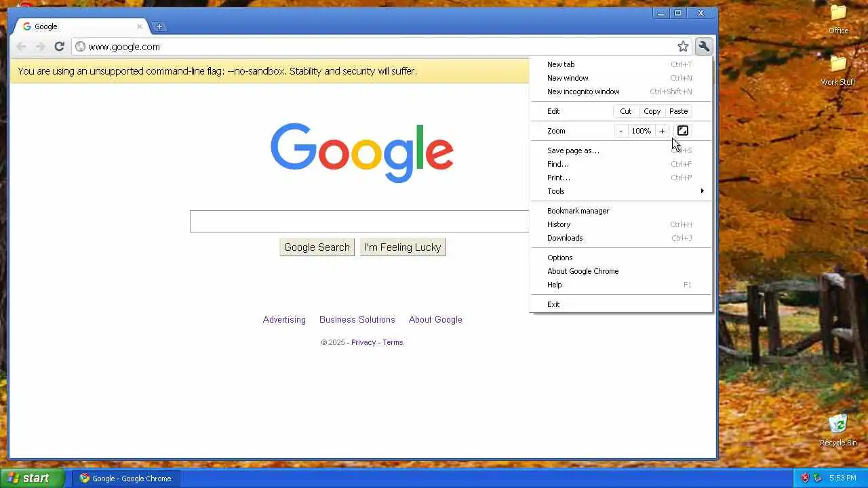Open History from menu
Image resolution: width=868 pixels, height=488 pixels.
[x=621, y=224]
